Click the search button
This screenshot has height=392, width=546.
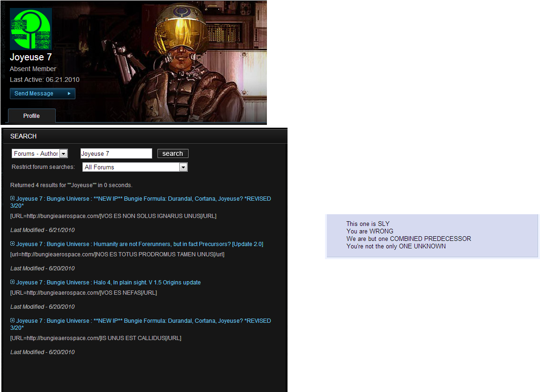(x=173, y=153)
